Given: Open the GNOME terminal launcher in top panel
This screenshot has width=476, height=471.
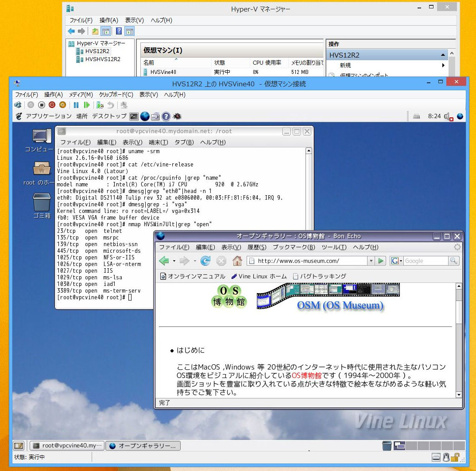Looking at the screenshot, I should 134,116.
